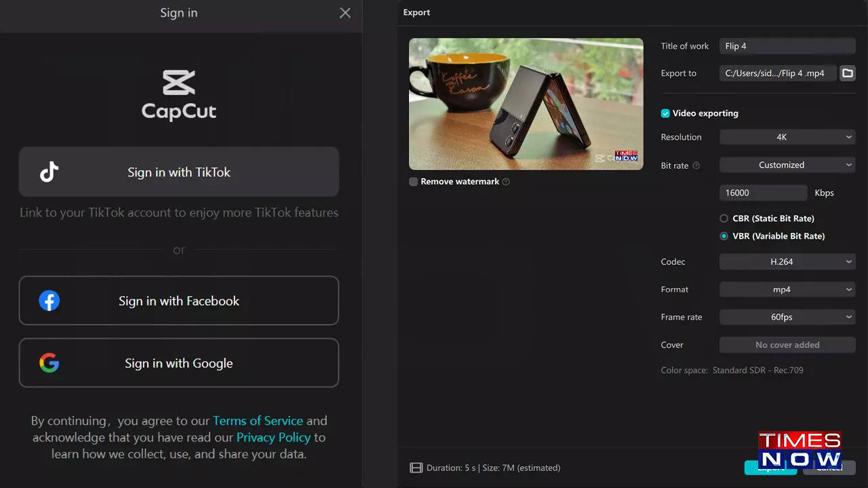Screen dimensions: 868x488
Task: Click the Google logo icon
Action: coord(49,363)
